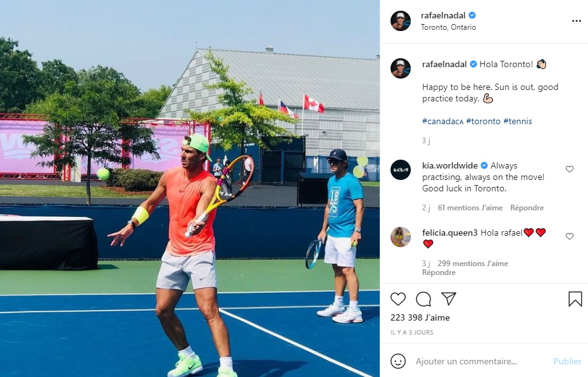Open the emoji picker smiley icon
588x377 pixels.
click(x=398, y=361)
